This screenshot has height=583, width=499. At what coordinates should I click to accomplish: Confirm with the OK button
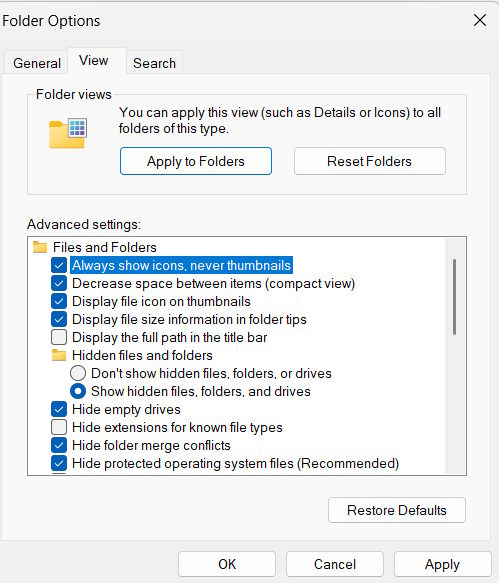(x=227, y=564)
